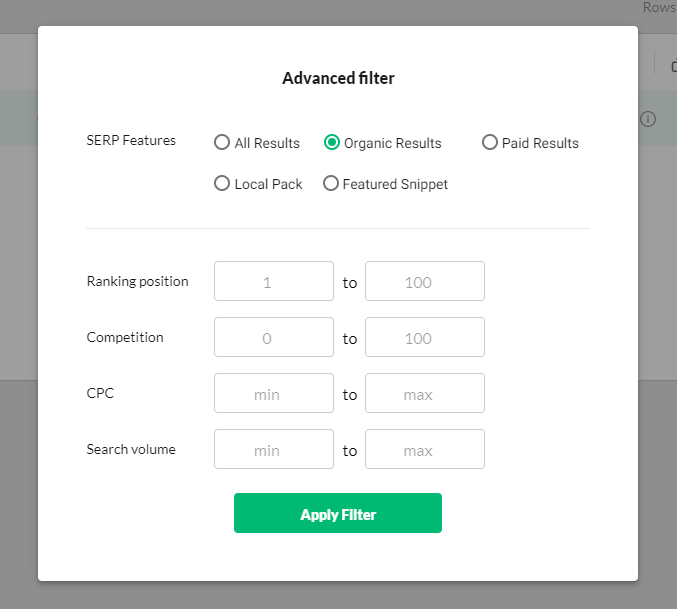Choose the Paid Results option
The width and height of the screenshot is (677, 609).
[490, 143]
